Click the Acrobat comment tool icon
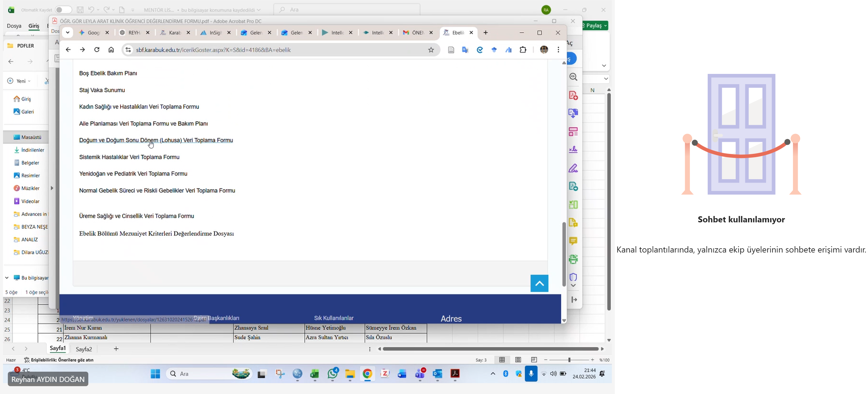Image resolution: width=868 pixels, height=394 pixels. [573, 241]
